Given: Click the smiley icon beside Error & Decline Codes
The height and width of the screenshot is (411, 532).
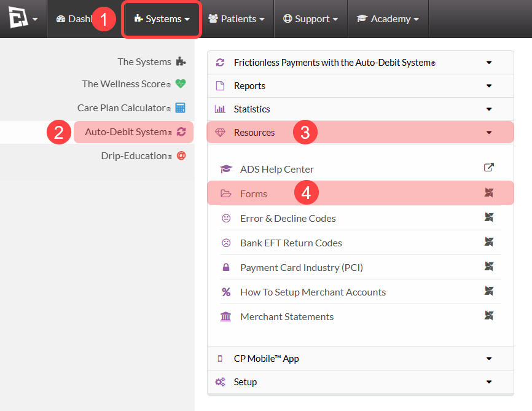Looking at the screenshot, I should point(226,218).
